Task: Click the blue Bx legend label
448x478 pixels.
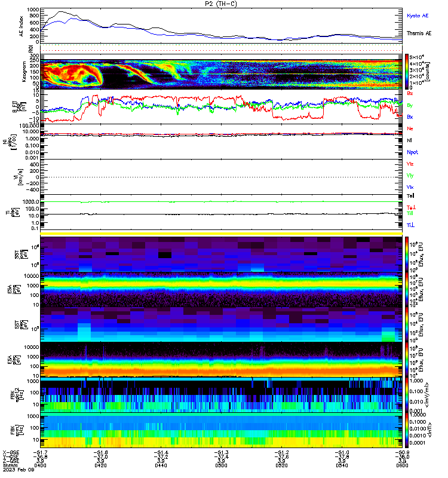Action: click(x=410, y=117)
